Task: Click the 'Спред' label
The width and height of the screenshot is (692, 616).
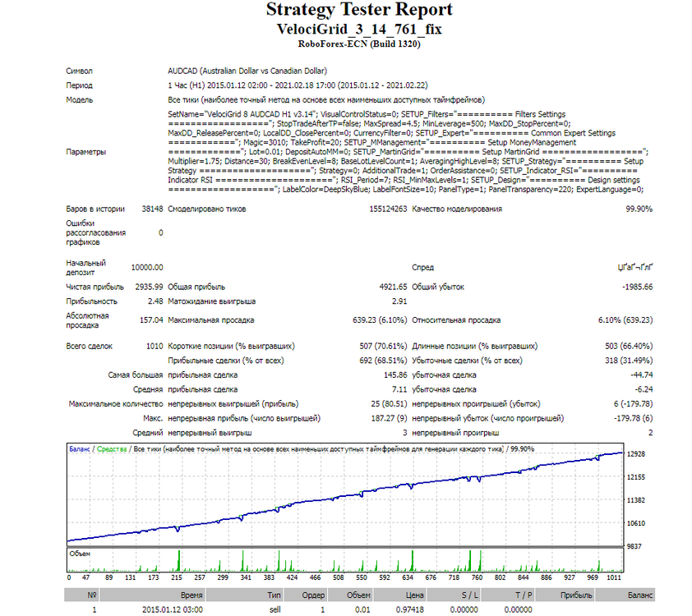Action: pos(422,268)
